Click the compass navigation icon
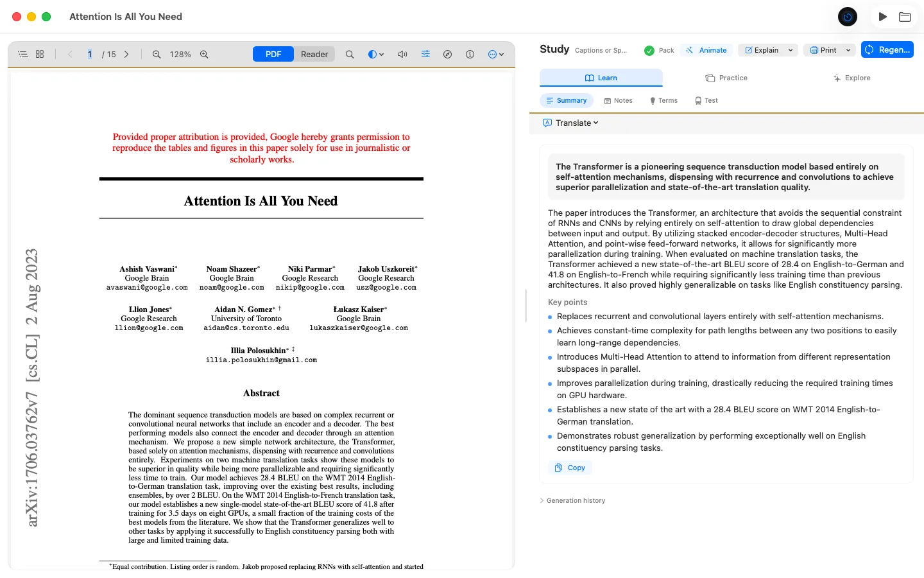The height and width of the screenshot is (578, 924). pyautogui.click(x=448, y=55)
